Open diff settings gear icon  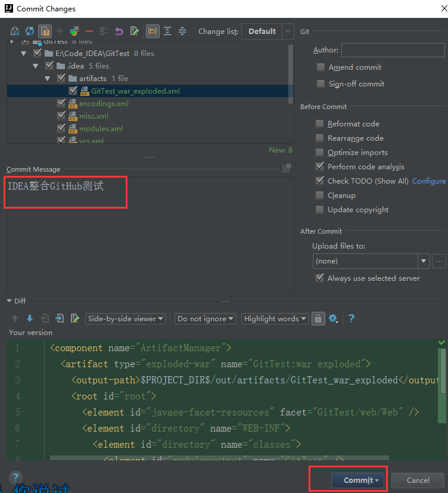coord(334,318)
